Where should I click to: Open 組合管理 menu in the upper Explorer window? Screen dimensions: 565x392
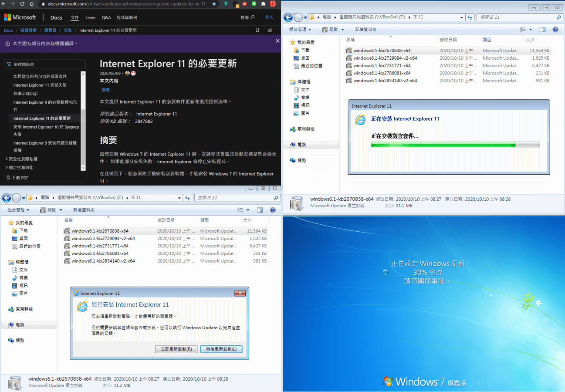coord(300,30)
